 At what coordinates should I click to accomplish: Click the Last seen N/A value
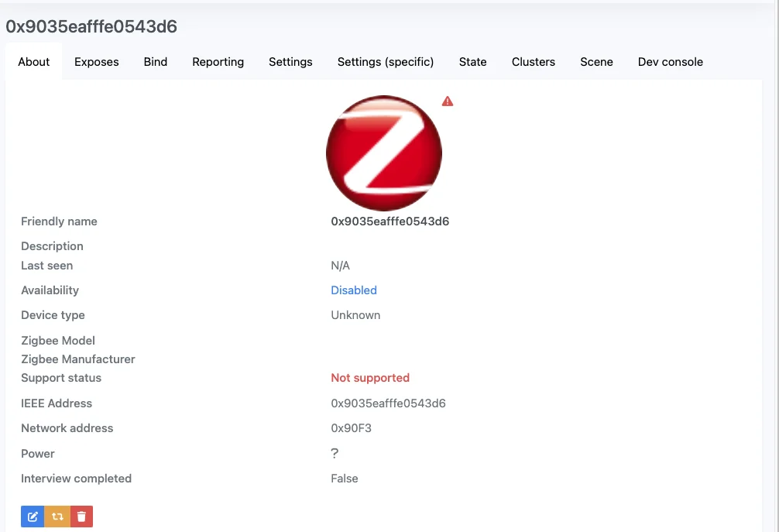click(x=340, y=266)
